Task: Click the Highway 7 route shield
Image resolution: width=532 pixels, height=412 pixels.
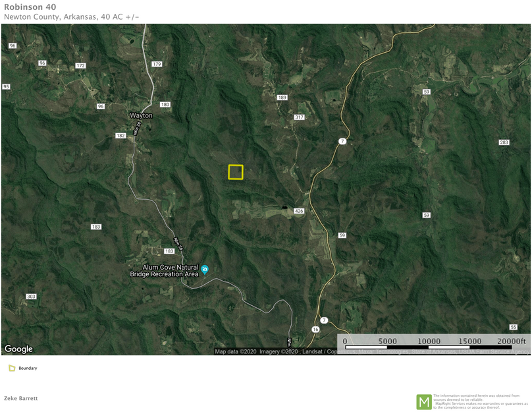Action: pyautogui.click(x=342, y=142)
